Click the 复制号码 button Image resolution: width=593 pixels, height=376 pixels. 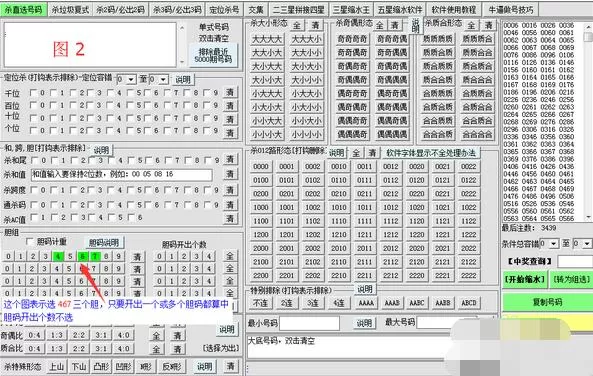pos(547,302)
